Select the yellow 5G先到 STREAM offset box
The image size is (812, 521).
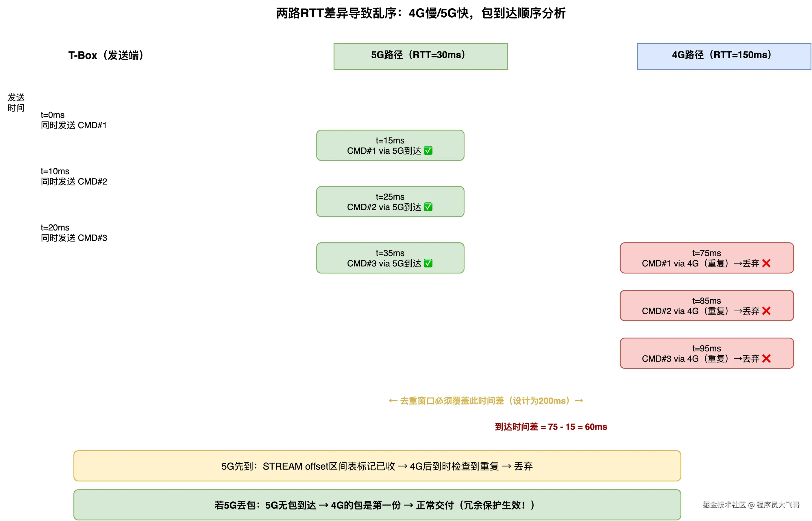[x=377, y=466]
